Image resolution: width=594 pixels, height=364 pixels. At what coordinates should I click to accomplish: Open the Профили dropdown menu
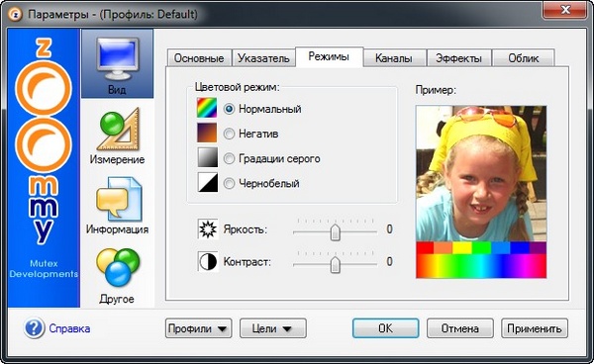click(x=199, y=328)
